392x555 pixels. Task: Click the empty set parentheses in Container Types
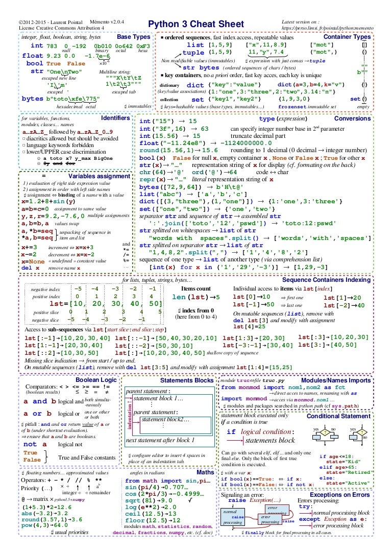(x=364, y=99)
